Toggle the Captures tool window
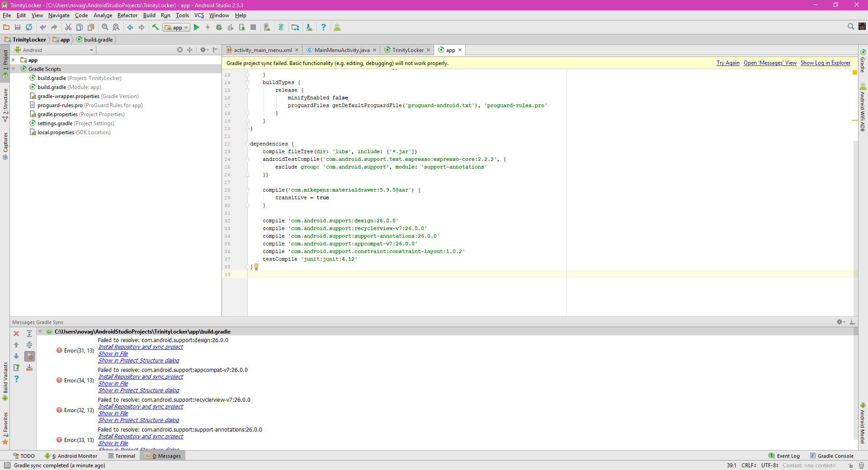 tap(5, 146)
